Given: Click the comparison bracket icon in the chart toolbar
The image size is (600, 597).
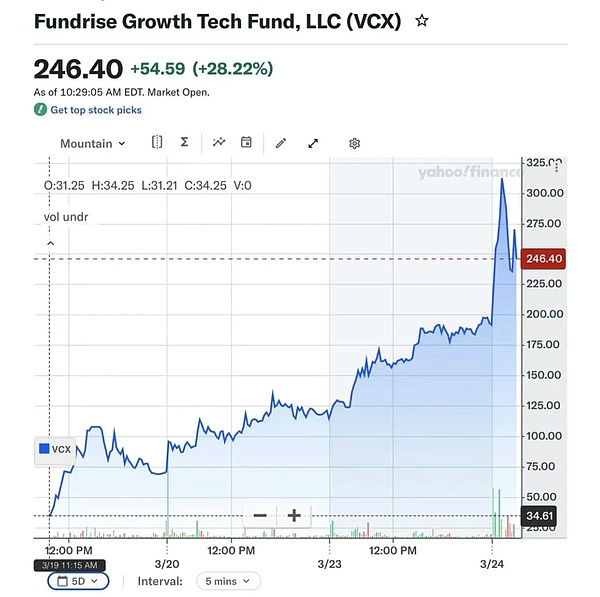Looking at the screenshot, I should [157, 143].
